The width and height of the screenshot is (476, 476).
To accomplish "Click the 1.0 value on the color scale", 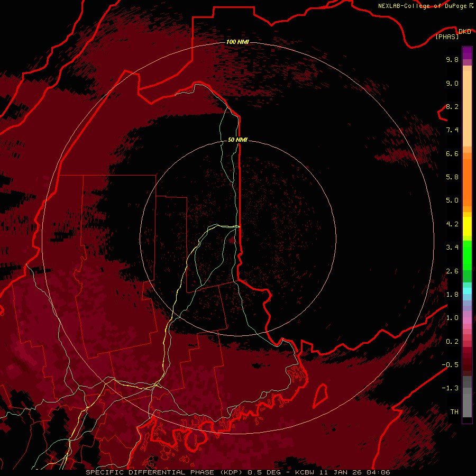I will click(x=452, y=318).
